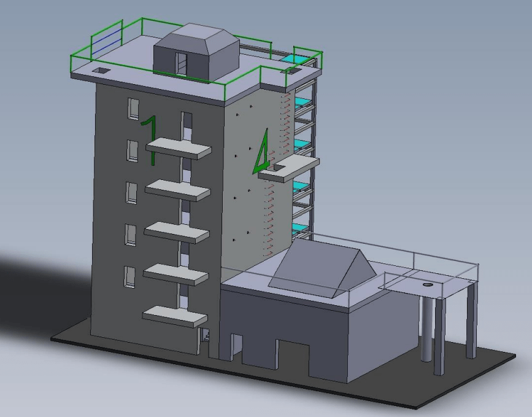Pick the side balcony with the square cut-out
The width and height of the screenshot is (532, 417).
point(288,168)
